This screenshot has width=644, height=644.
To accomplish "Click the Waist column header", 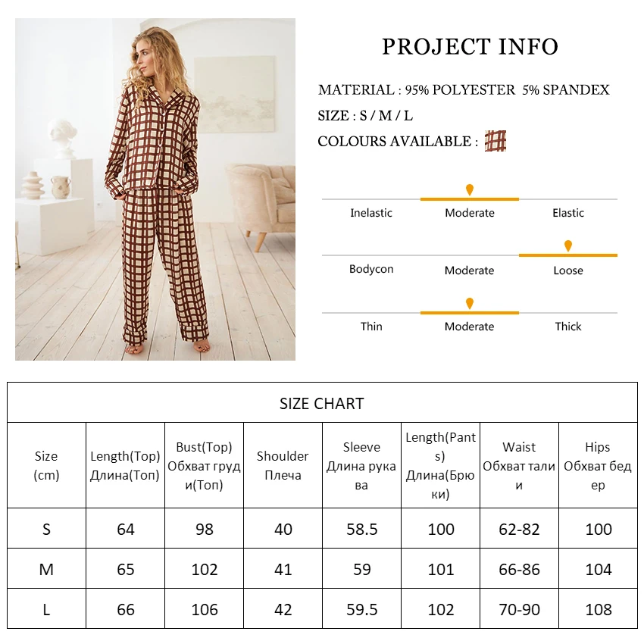I will tap(519, 465).
